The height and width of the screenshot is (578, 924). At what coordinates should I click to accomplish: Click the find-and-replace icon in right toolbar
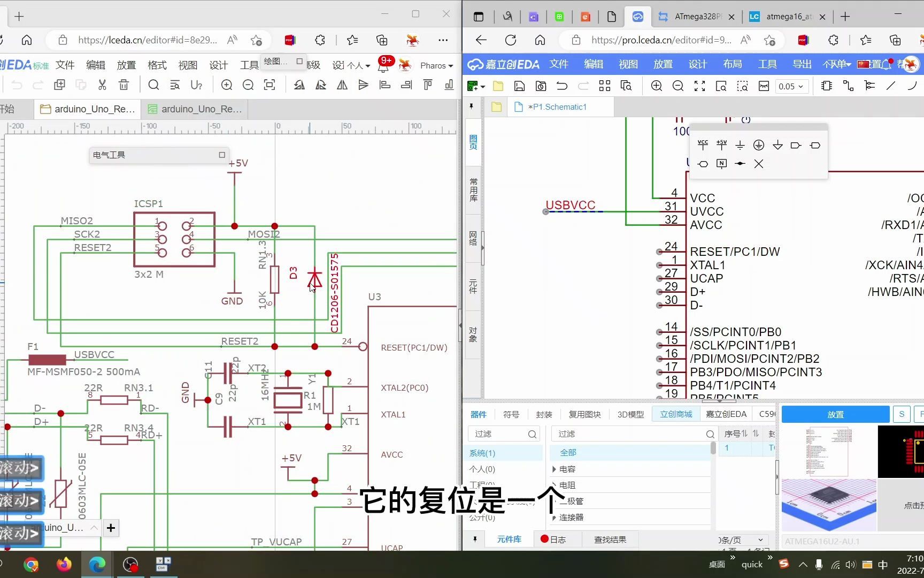[x=626, y=86]
